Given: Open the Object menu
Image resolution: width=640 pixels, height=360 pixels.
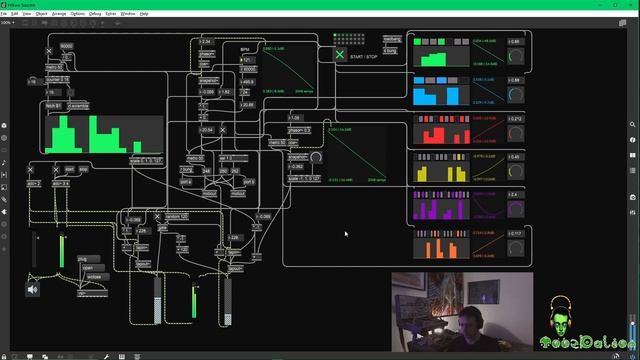Looking at the screenshot, I should coord(41,14).
